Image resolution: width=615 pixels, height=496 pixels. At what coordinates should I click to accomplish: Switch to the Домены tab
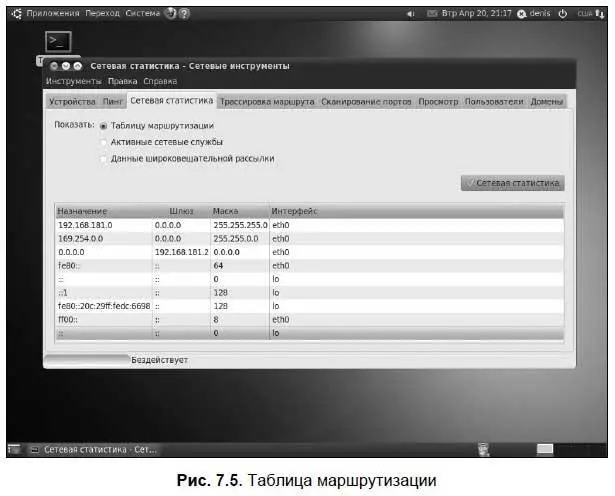coord(547,102)
